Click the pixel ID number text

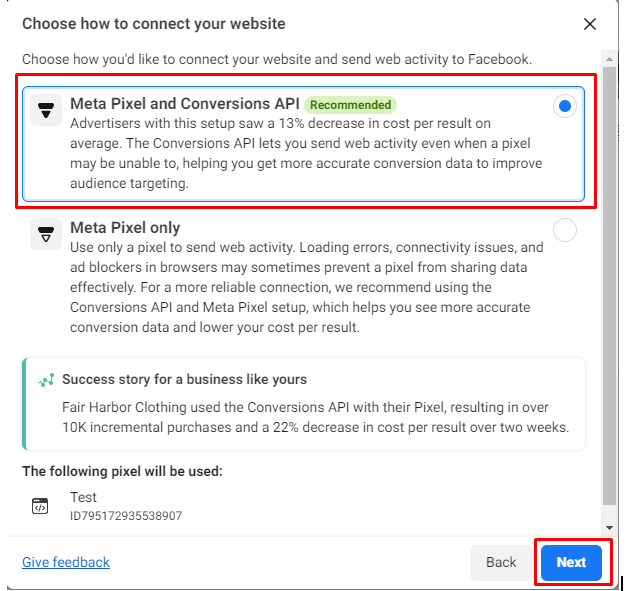click(126, 516)
